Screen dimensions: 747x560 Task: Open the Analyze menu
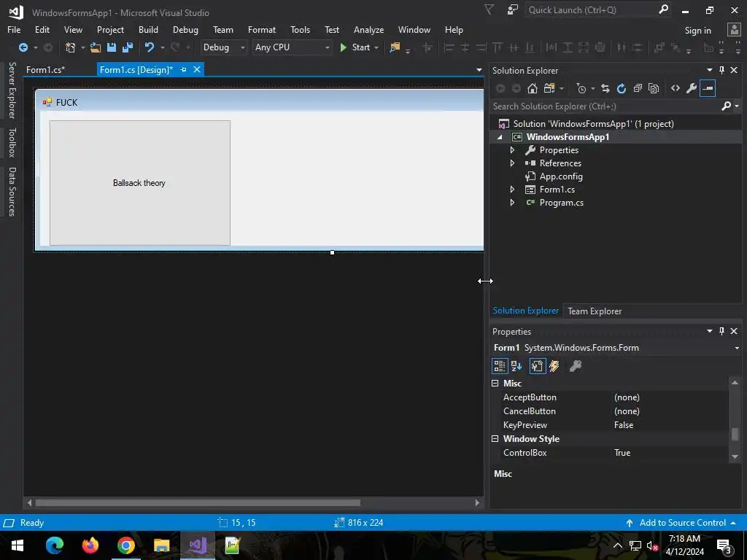pyautogui.click(x=368, y=29)
